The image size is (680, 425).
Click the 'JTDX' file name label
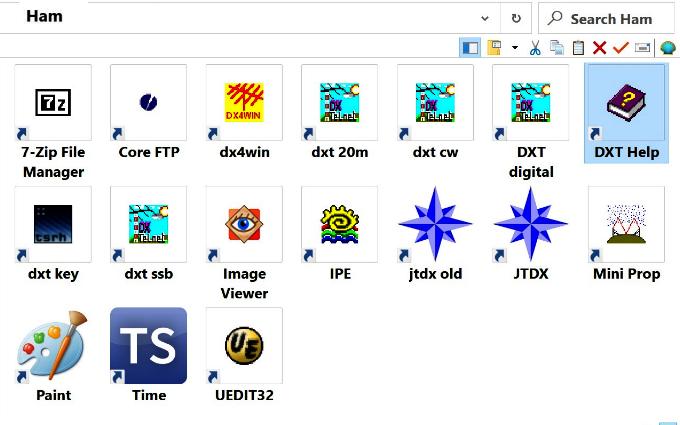(531, 274)
